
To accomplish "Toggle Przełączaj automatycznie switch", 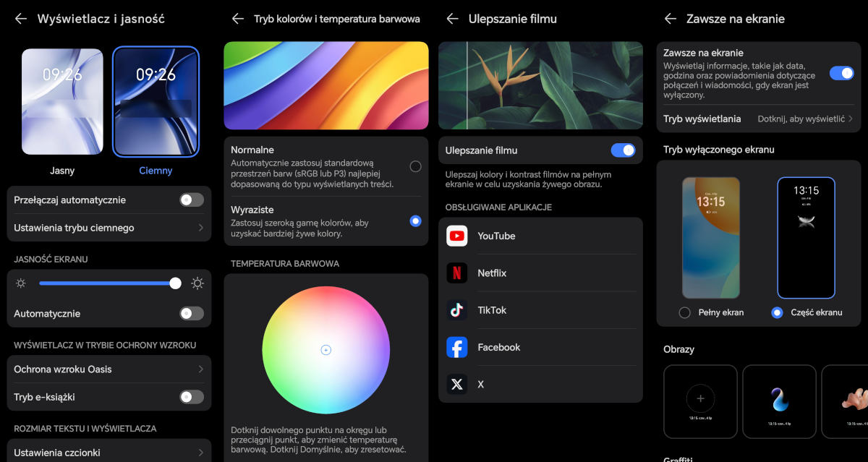I will [x=192, y=200].
